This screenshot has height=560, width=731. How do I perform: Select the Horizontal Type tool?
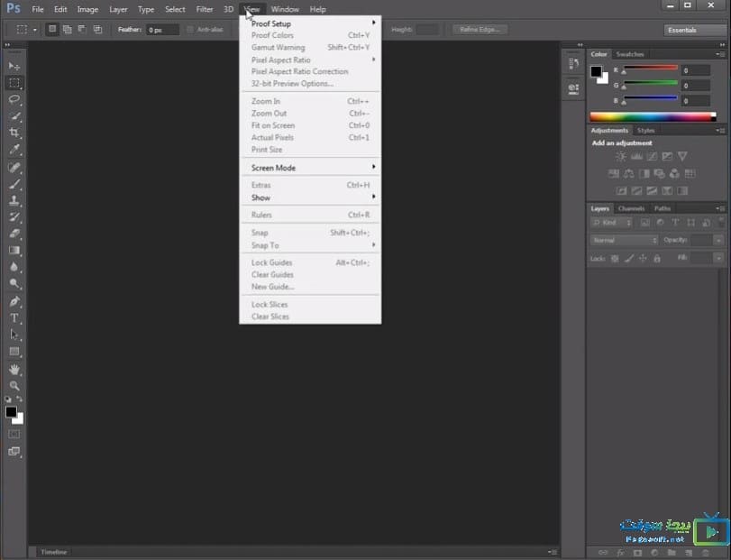click(14, 318)
